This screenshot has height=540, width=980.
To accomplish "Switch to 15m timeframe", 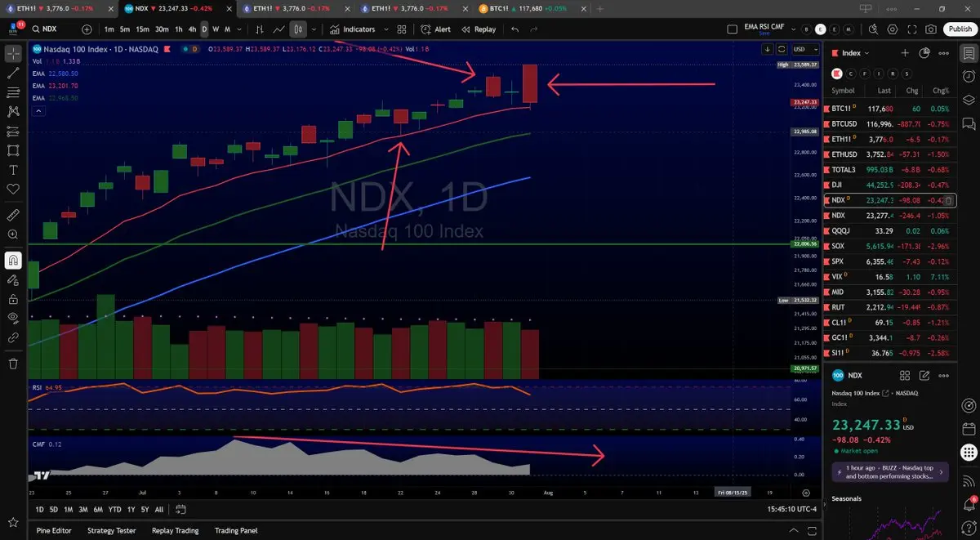I will pos(142,29).
